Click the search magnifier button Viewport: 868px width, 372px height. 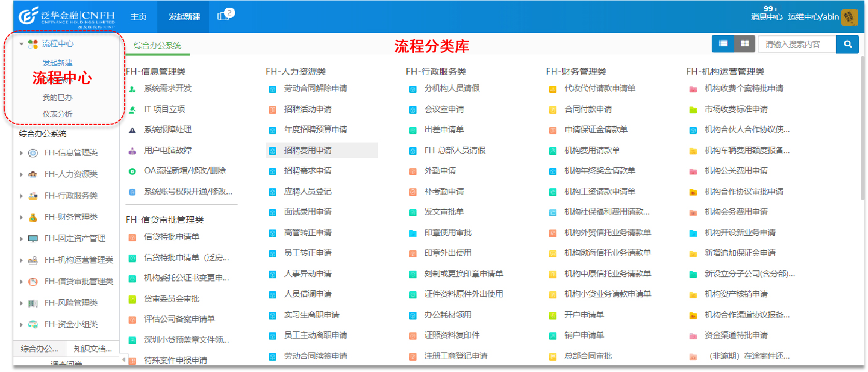click(x=847, y=44)
